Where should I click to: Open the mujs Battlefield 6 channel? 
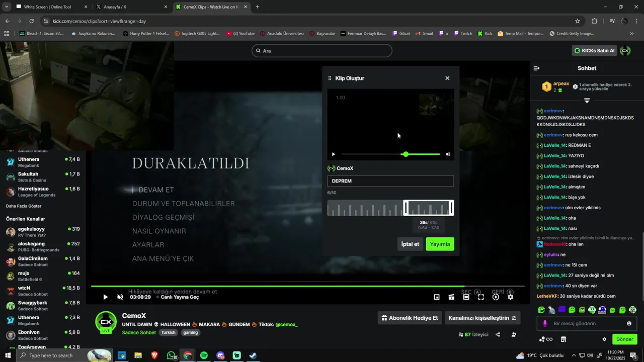(43, 276)
